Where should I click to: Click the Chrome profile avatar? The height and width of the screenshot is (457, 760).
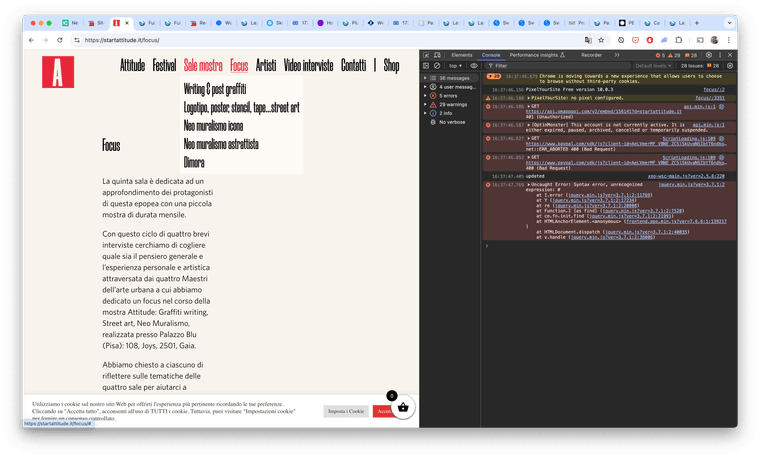[714, 40]
